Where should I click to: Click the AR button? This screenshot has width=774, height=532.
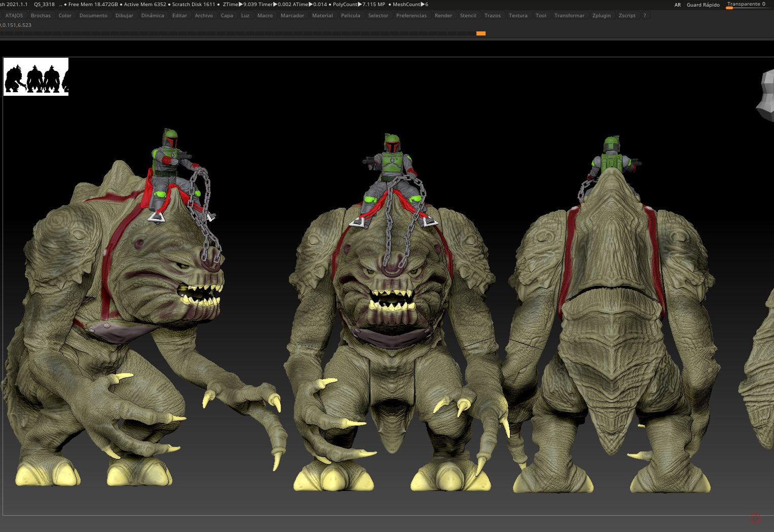(678, 5)
